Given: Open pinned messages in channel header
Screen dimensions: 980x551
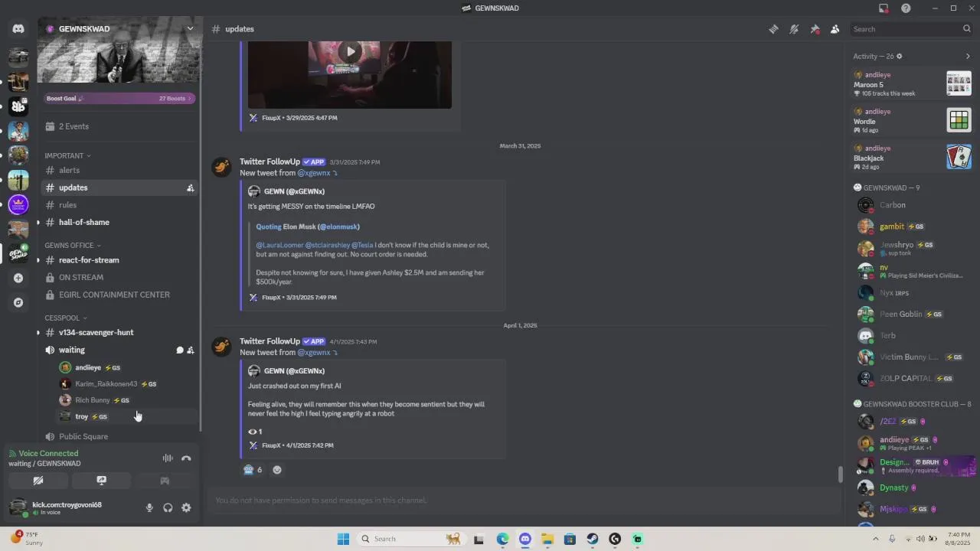Looking at the screenshot, I should pyautogui.click(x=815, y=29).
